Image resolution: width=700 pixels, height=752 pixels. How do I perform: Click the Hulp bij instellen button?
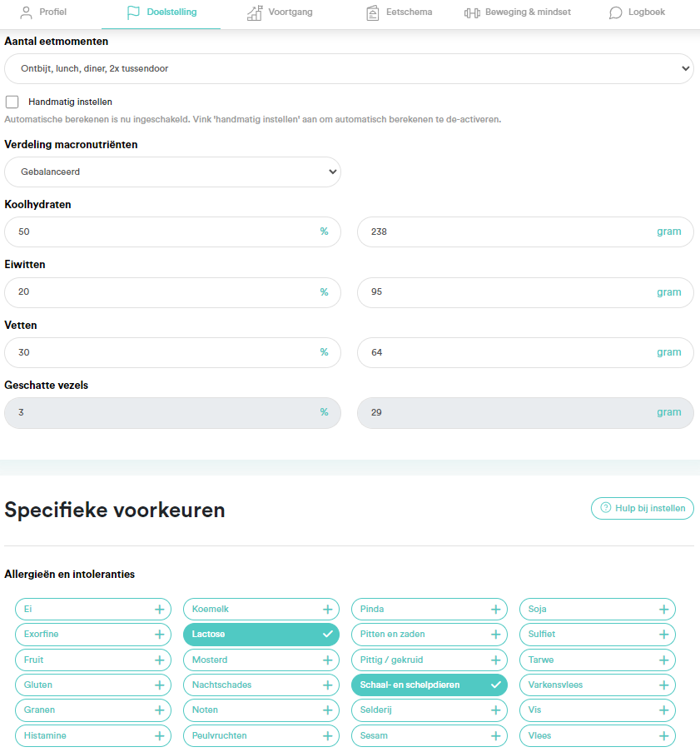(x=642, y=508)
